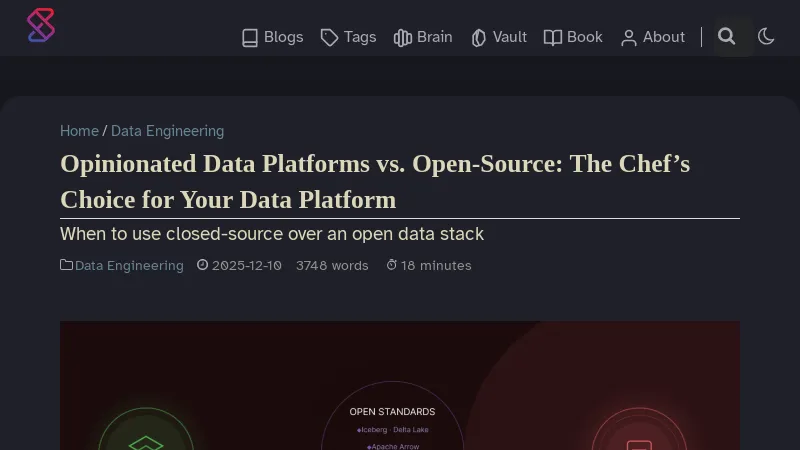Click the folder icon before the category
The width and height of the screenshot is (800, 450).
pos(66,265)
